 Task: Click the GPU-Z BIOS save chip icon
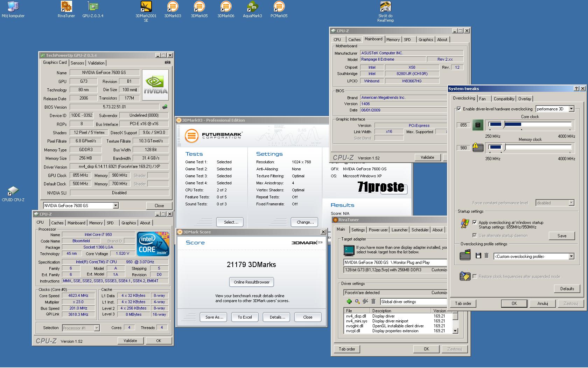[165, 107]
